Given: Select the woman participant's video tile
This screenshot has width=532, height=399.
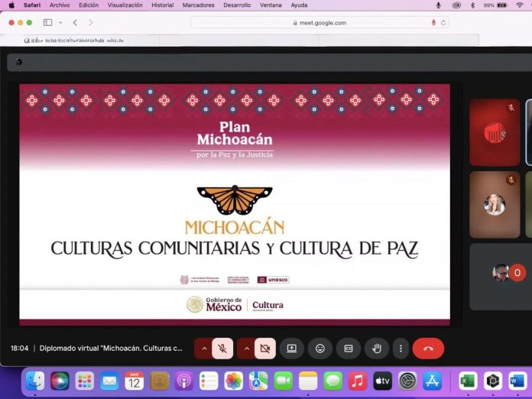Looking at the screenshot, I should [x=494, y=204].
